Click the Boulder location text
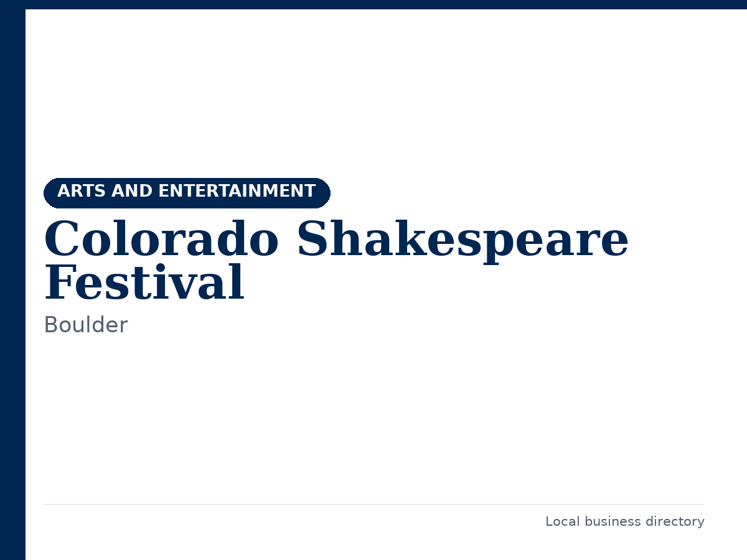The width and height of the screenshot is (747, 560). tap(85, 325)
